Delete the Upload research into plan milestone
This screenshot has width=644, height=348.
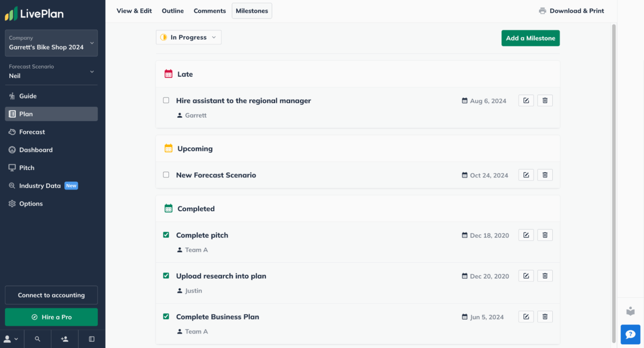pos(545,276)
